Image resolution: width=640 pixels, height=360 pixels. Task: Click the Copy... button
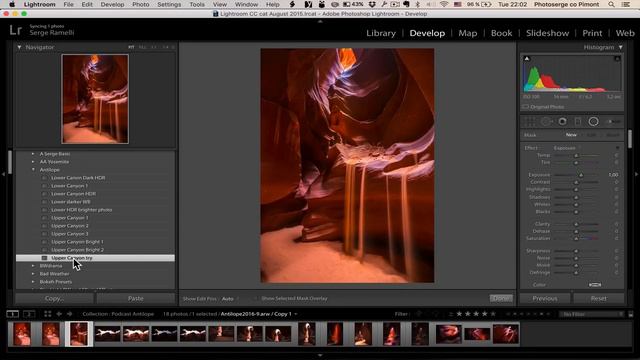pos(54,298)
